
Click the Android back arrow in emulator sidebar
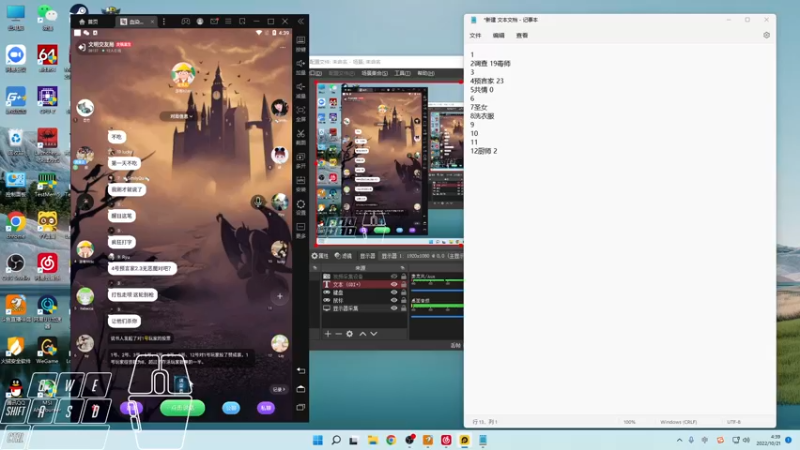click(301, 370)
